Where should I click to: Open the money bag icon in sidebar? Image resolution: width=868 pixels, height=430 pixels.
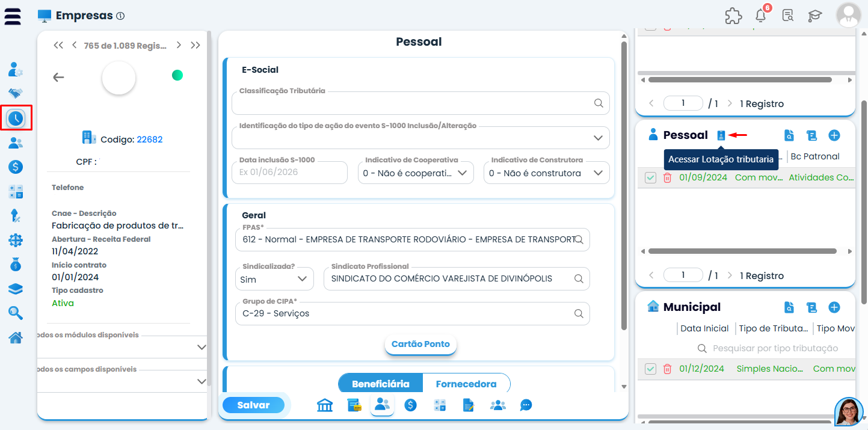(x=16, y=265)
